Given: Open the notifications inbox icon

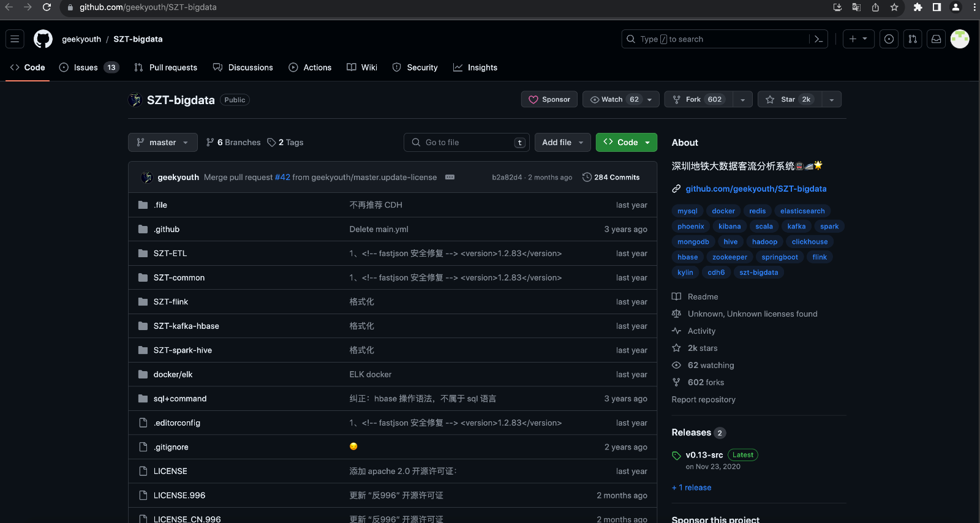Looking at the screenshot, I should tap(936, 39).
